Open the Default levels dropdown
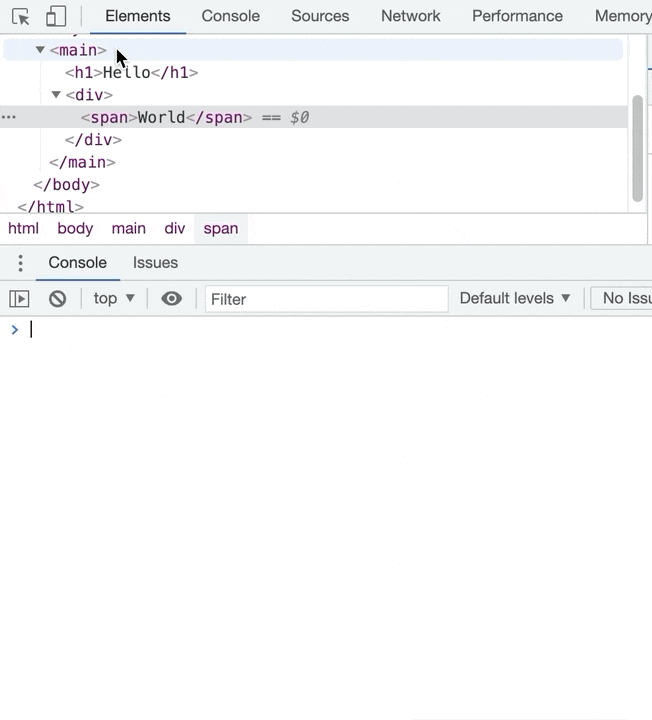652x720 pixels. [x=515, y=298]
